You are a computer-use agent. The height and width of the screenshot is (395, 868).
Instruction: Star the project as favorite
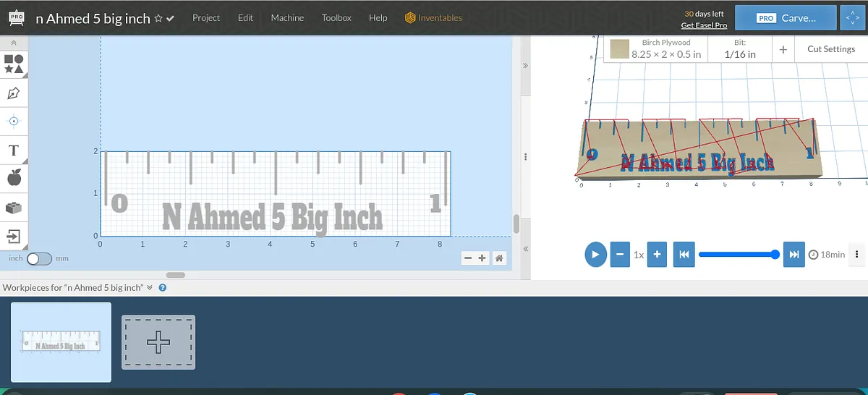tap(158, 19)
